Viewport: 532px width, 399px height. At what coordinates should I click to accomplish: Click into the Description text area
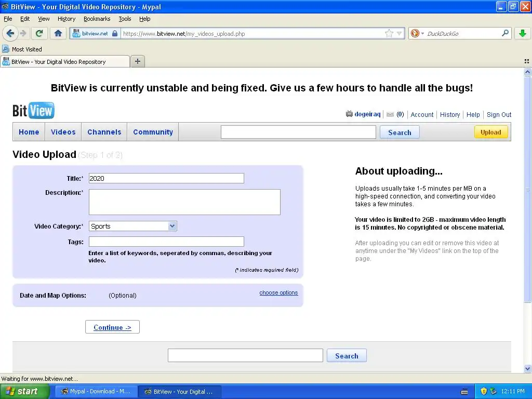point(184,202)
